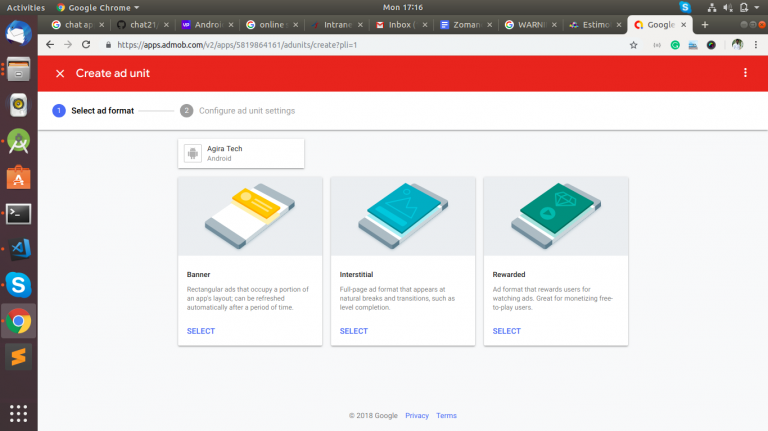Close the Create ad unit dialog
The width and height of the screenshot is (768, 431).
click(x=60, y=73)
